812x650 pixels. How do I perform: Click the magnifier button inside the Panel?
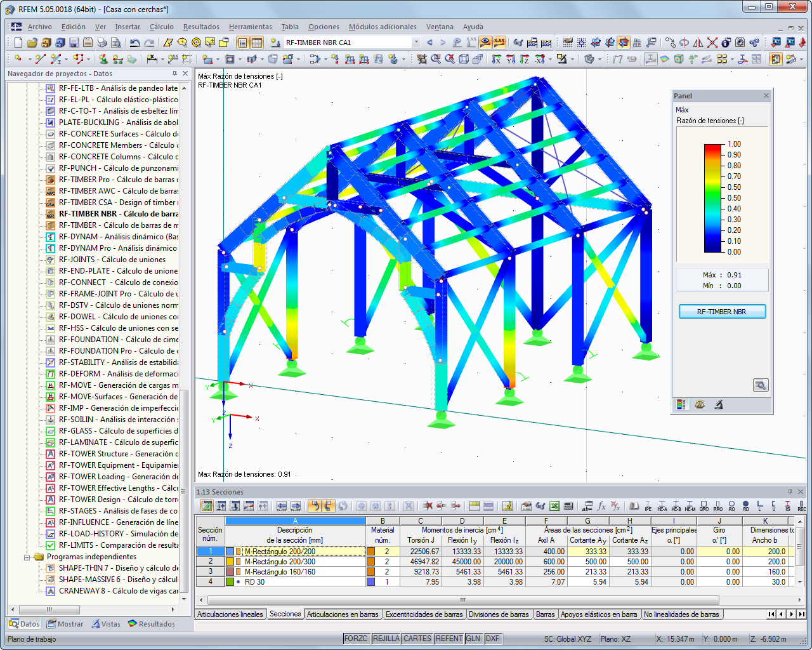(x=761, y=385)
